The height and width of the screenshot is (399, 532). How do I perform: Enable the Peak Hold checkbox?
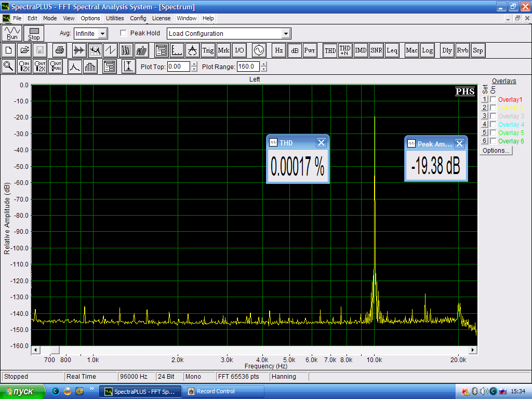(124, 33)
